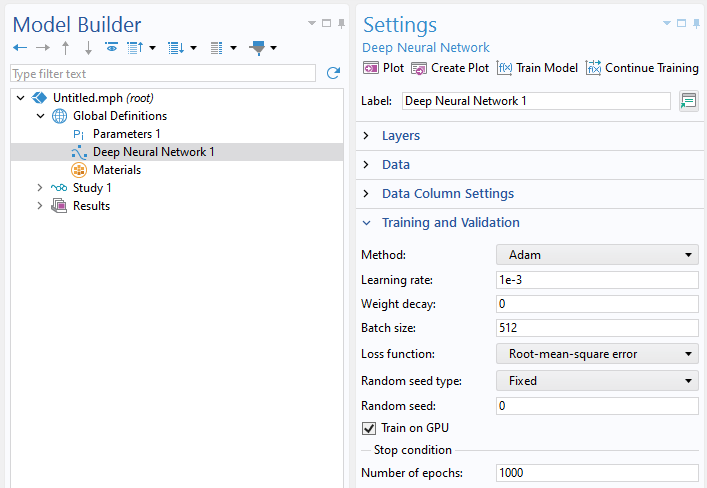The width and height of the screenshot is (707, 488).
Task: Open the Method dropdown showing Adam
Action: [597, 255]
